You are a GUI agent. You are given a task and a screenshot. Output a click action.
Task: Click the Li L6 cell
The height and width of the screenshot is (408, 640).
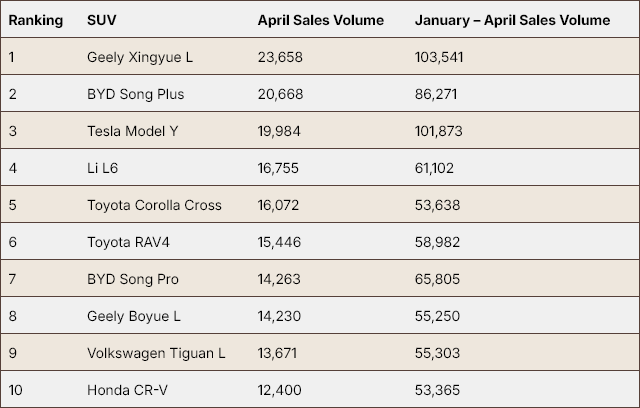pos(104,168)
